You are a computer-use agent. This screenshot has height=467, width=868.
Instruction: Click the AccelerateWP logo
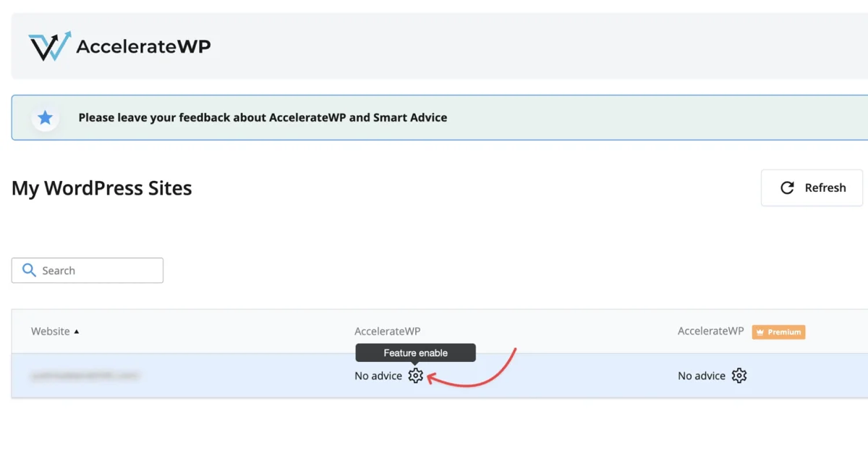(120, 46)
